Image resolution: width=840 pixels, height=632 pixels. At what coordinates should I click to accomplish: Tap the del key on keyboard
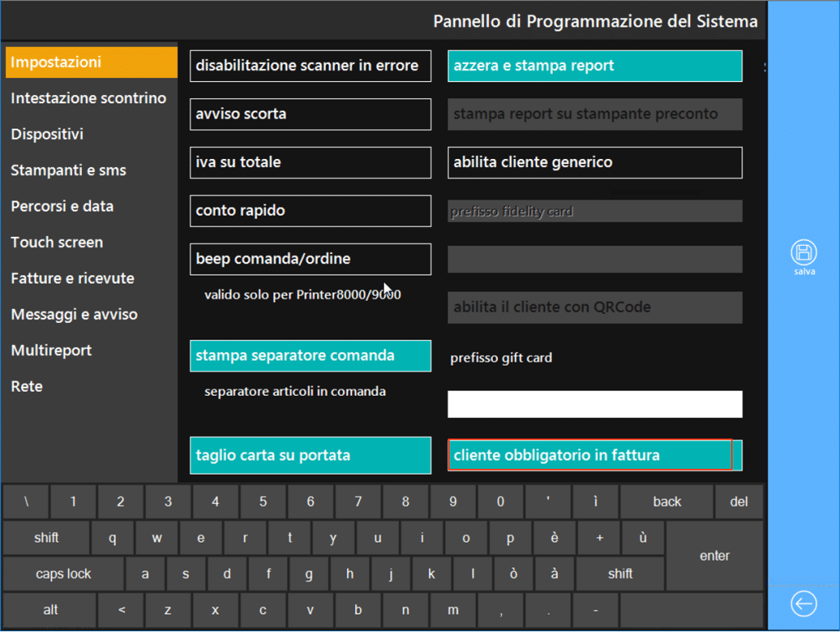(x=739, y=502)
